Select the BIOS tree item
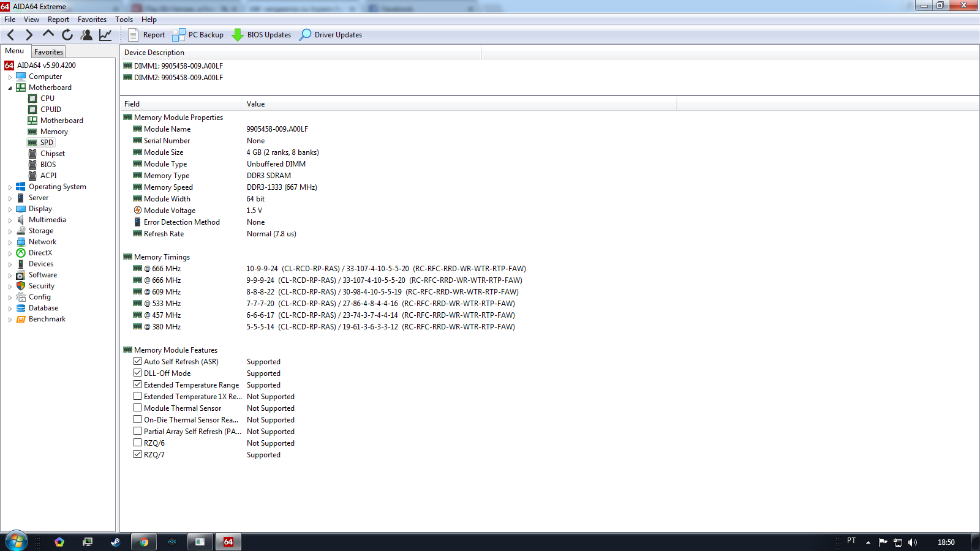This screenshot has height=551, width=980. [48, 165]
